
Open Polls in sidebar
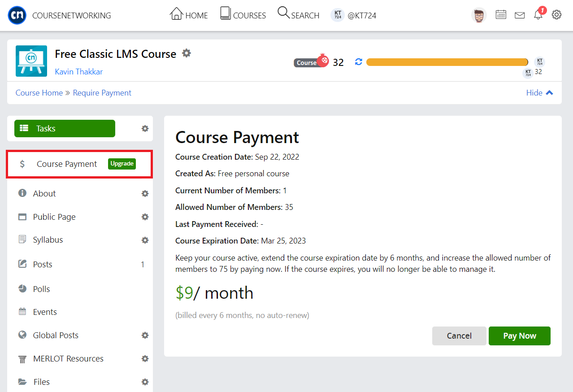[x=41, y=289]
